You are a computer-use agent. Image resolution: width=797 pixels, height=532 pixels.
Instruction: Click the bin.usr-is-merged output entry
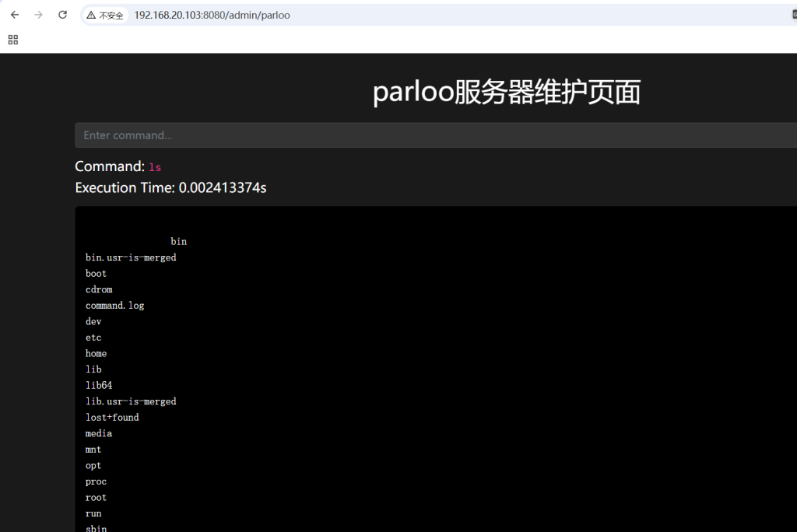131,257
